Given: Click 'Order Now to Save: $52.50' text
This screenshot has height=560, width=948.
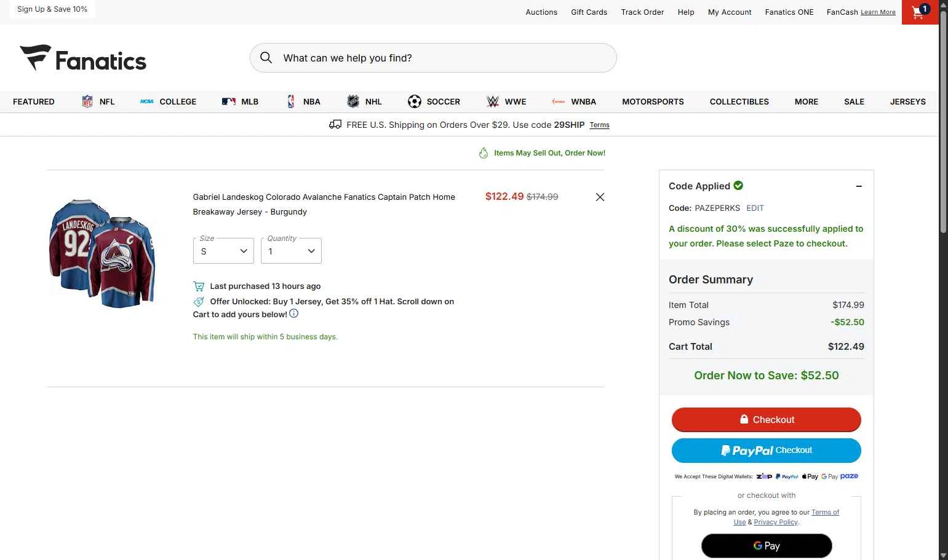Looking at the screenshot, I should (767, 376).
